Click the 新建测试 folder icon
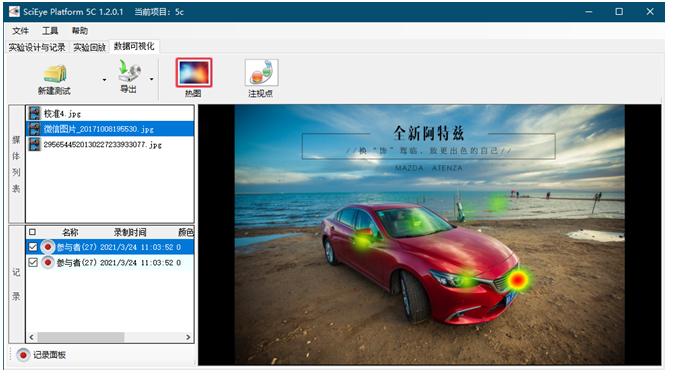Image resolution: width=673 pixels, height=375 pixels. click(x=55, y=74)
